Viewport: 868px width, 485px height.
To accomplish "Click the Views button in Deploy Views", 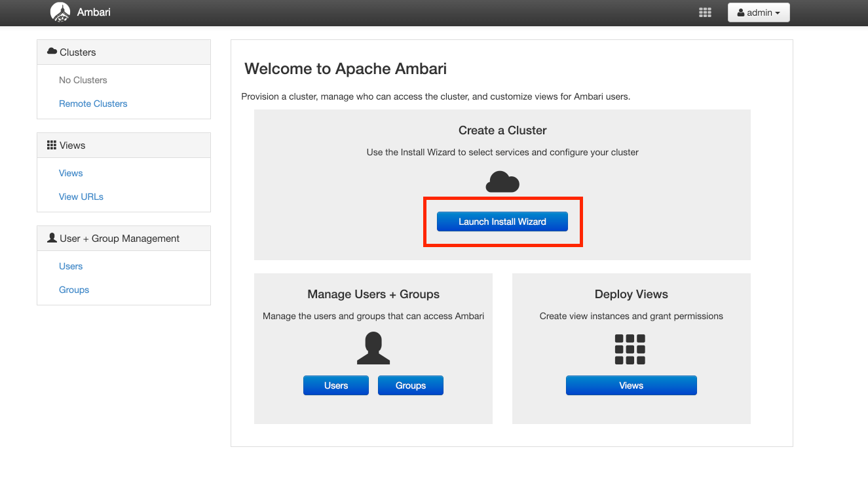I will click(x=630, y=385).
